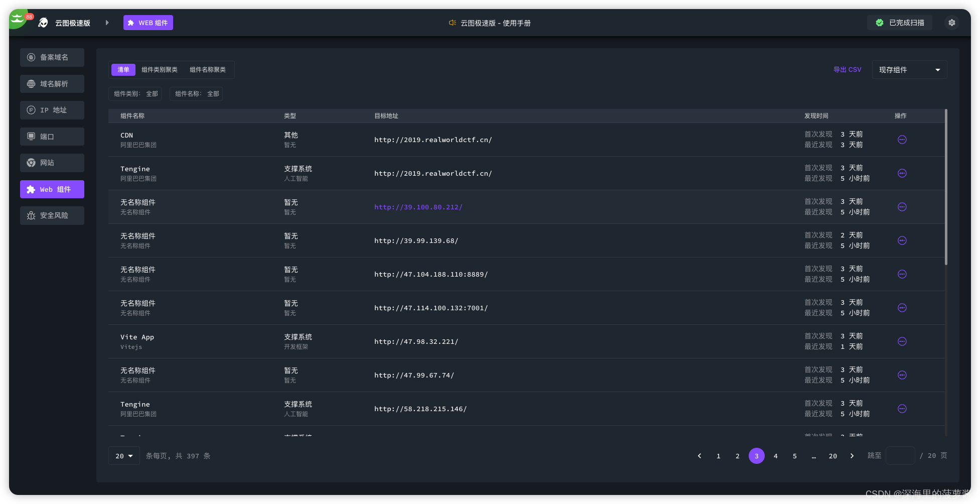This screenshot has width=980, height=504.
Task: Click the table vertical scrollbar
Action: click(946, 187)
